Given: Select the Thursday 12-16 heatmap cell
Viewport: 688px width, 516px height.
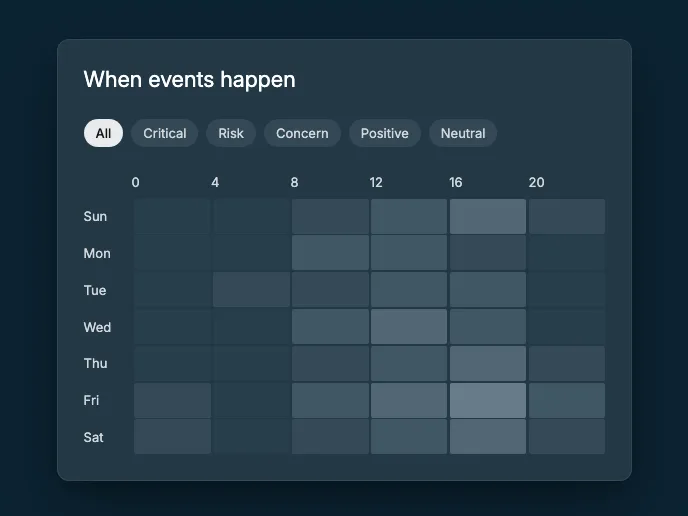Looking at the screenshot, I should pyautogui.click(x=409, y=363).
